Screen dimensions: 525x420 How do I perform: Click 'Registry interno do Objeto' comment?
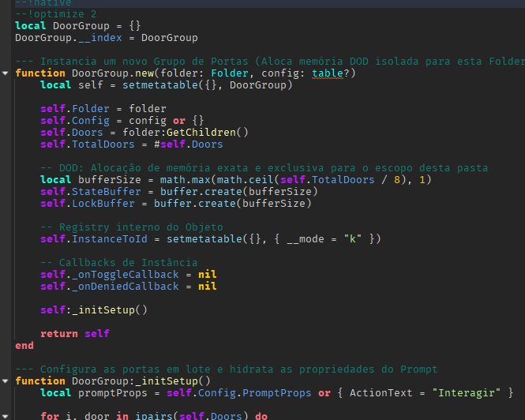141,227
